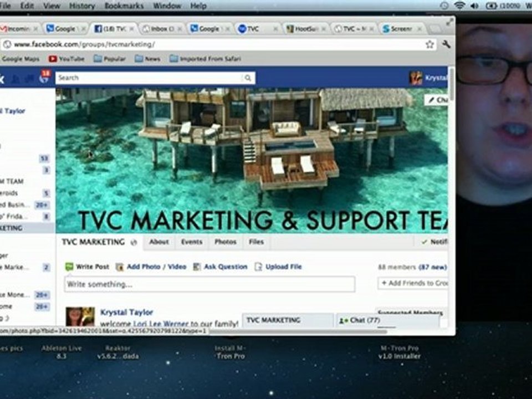Image resolution: width=532 pixels, height=399 pixels.
Task: Open the Window menu in the menu bar
Action: pyautogui.click(x=167, y=6)
